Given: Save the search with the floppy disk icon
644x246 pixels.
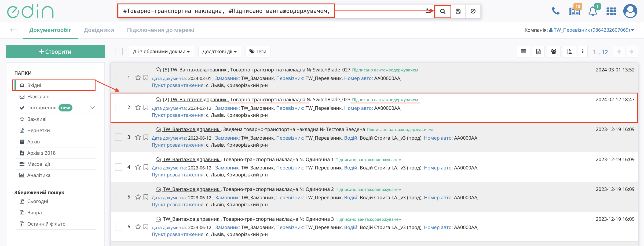Looking at the screenshot, I should point(458,11).
